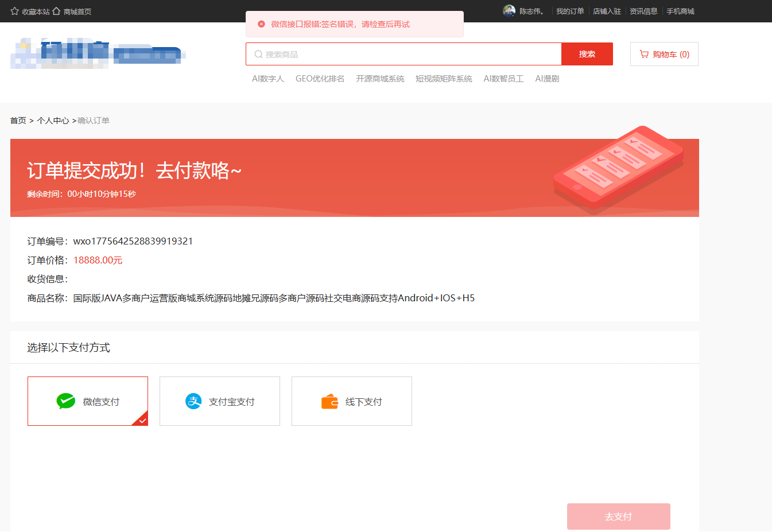Select 线下支付 payment method
Viewport: 772px width, 532px height.
[352, 401]
